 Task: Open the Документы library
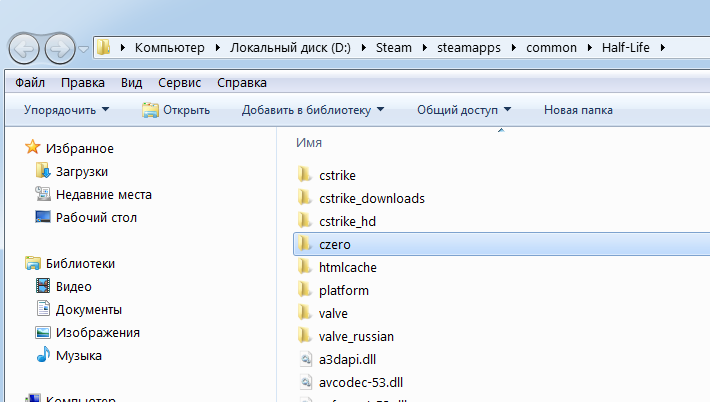(x=89, y=310)
